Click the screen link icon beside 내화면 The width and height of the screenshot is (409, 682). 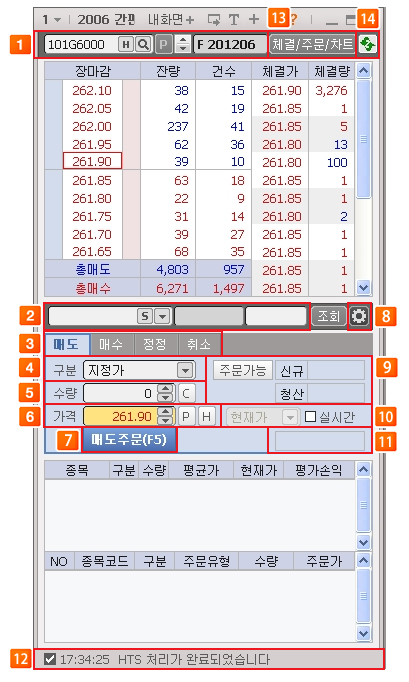(214, 20)
